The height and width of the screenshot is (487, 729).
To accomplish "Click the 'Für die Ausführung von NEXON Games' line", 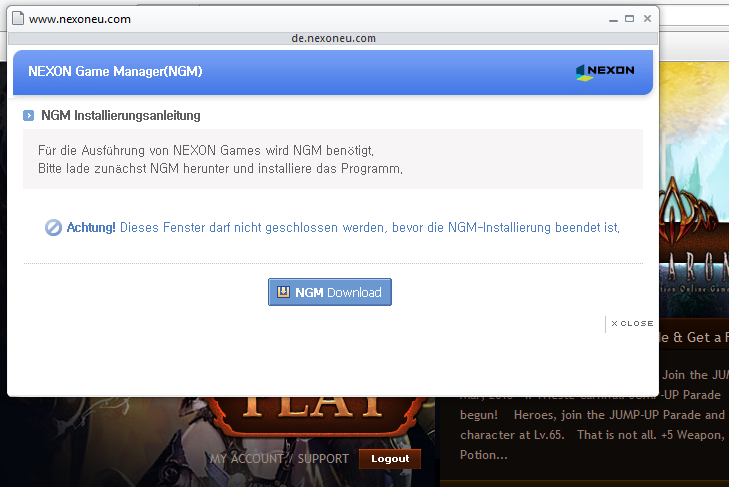I will [x=206, y=150].
